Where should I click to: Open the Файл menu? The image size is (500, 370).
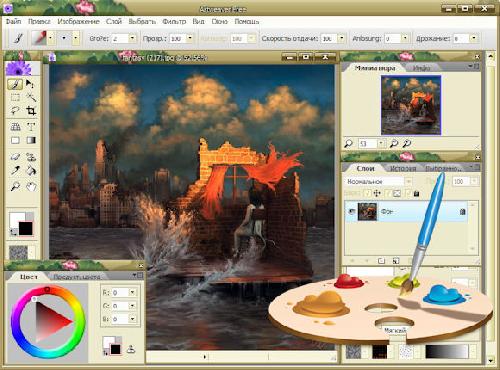[x=13, y=21]
